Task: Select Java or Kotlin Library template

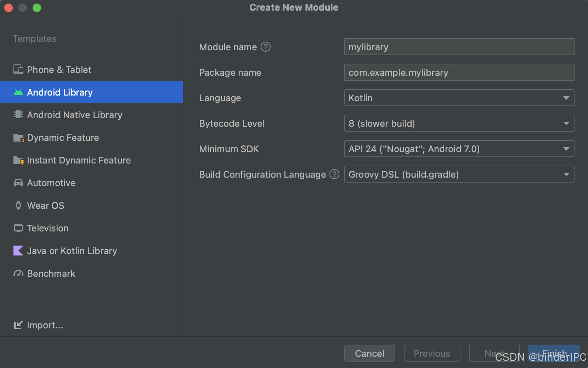Action: tap(91, 251)
